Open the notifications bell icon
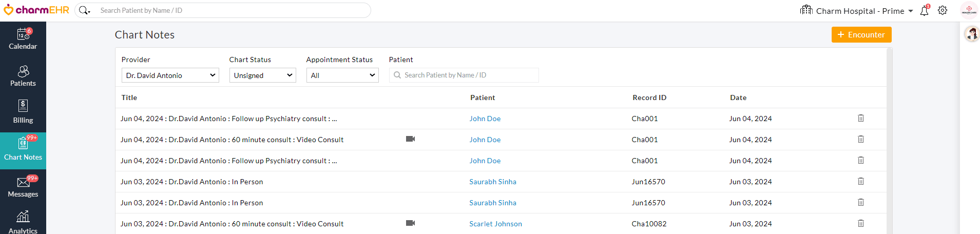Screen dimensions: 980x234 [x=924, y=11]
